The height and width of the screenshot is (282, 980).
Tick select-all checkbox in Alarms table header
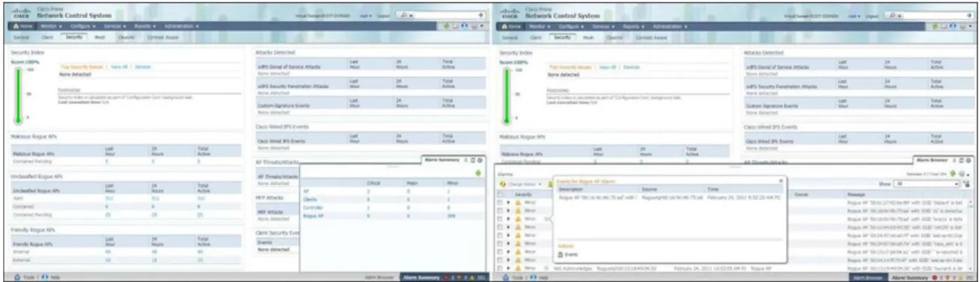[500, 194]
